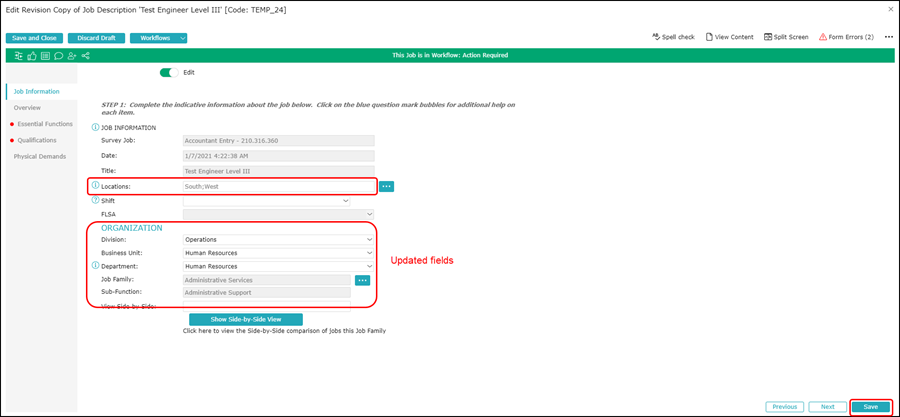Click Save and Close button
900x417 pixels.
tap(35, 38)
